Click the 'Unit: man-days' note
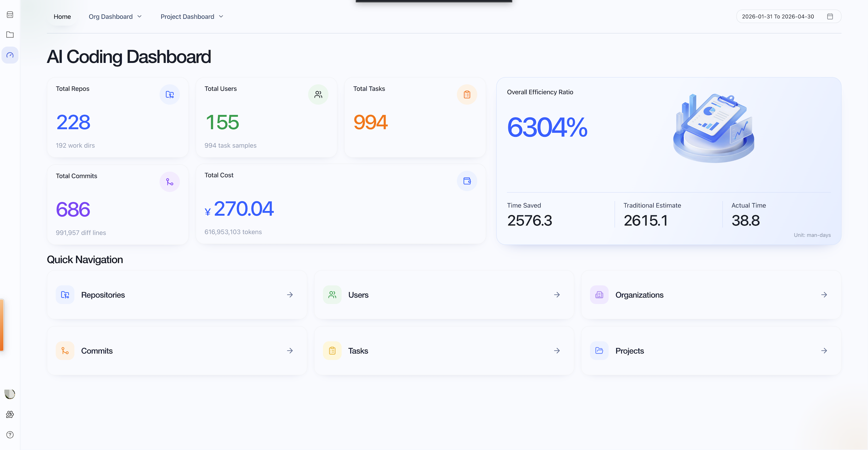The image size is (868, 450). tap(812, 235)
